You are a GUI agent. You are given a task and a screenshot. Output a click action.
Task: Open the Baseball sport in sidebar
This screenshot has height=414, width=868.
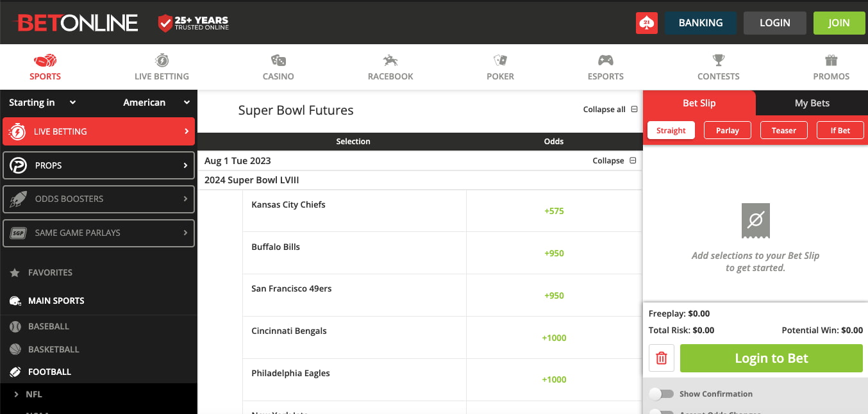click(x=48, y=326)
